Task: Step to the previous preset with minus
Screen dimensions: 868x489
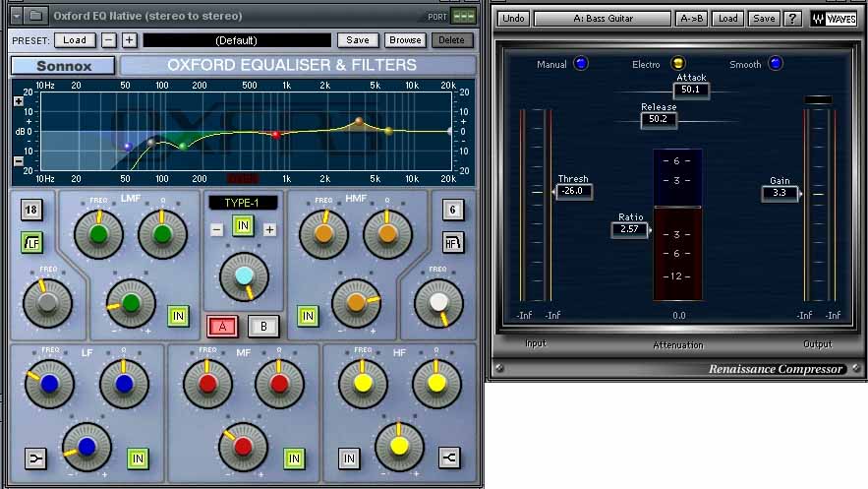Action: (x=109, y=40)
